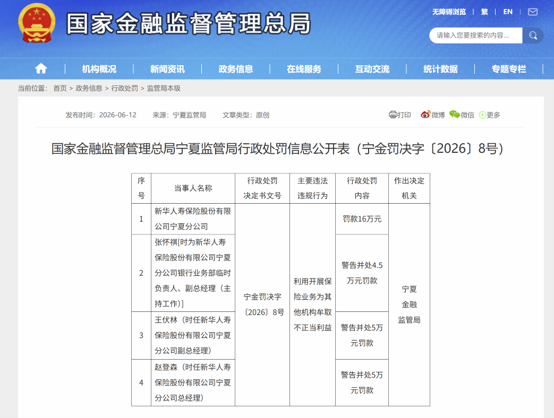The width and height of the screenshot is (554, 418).
Task: Click the site title 国家金融监督管理总局
Action: point(189,24)
